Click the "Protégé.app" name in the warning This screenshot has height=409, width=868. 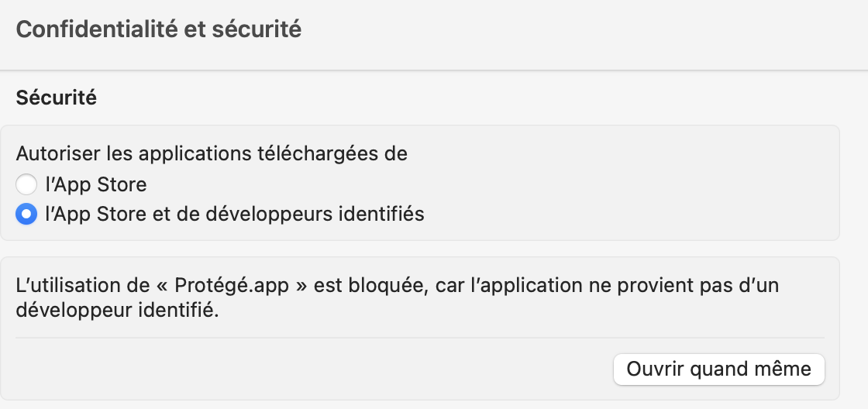tap(231, 285)
